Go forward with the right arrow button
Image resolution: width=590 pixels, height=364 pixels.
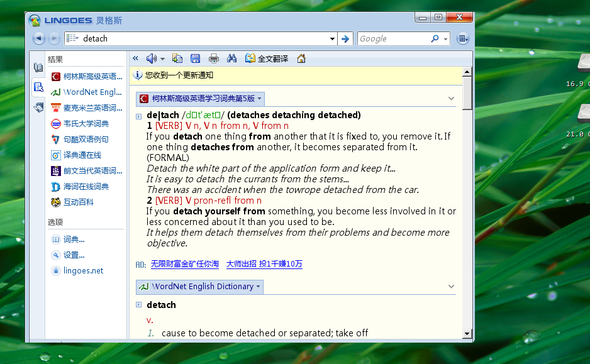pyautogui.click(x=54, y=38)
